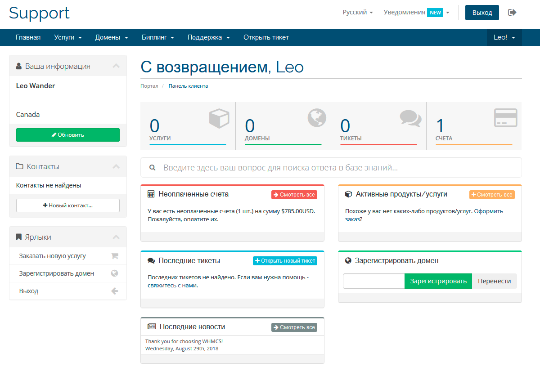This screenshot has height=371, width=540.
Task: Click the tickets chat bubbles icon
Action: pos(411,118)
